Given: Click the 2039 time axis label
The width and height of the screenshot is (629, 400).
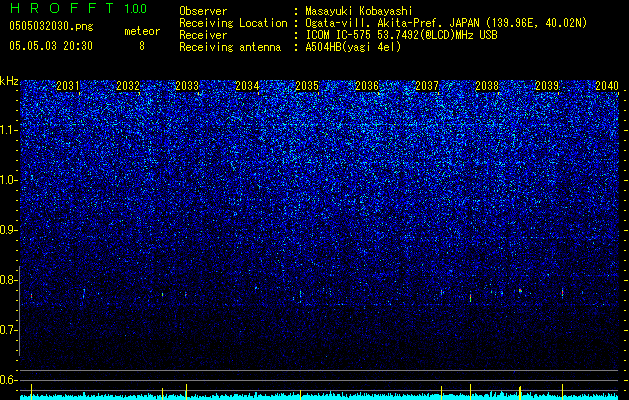Looking at the screenshot, I should pos(547,86).
